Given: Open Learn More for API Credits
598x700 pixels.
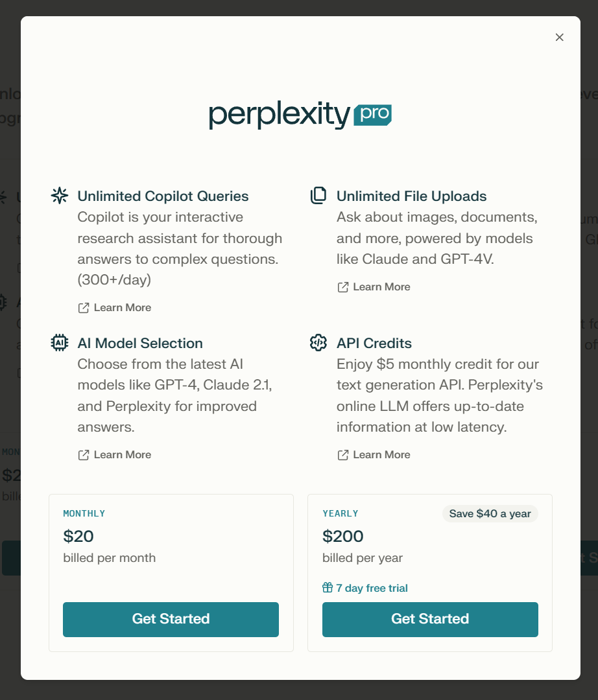Looking at the screenshot, I should point(381,455).
